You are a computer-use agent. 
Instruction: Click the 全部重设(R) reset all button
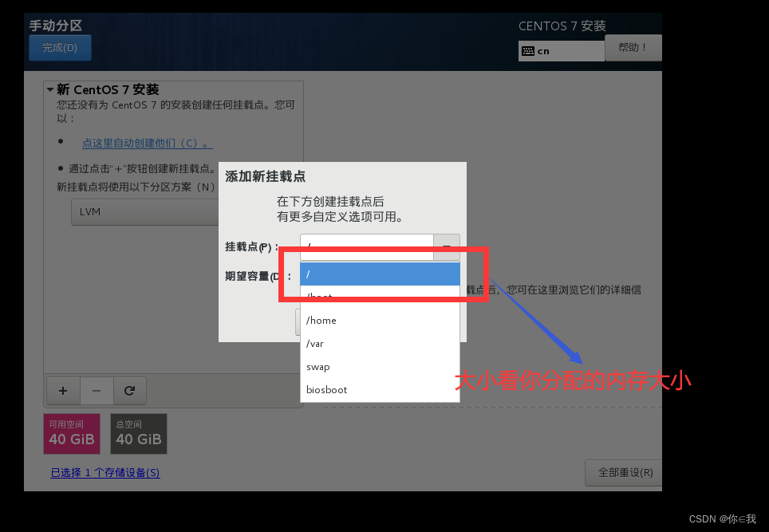624,473
